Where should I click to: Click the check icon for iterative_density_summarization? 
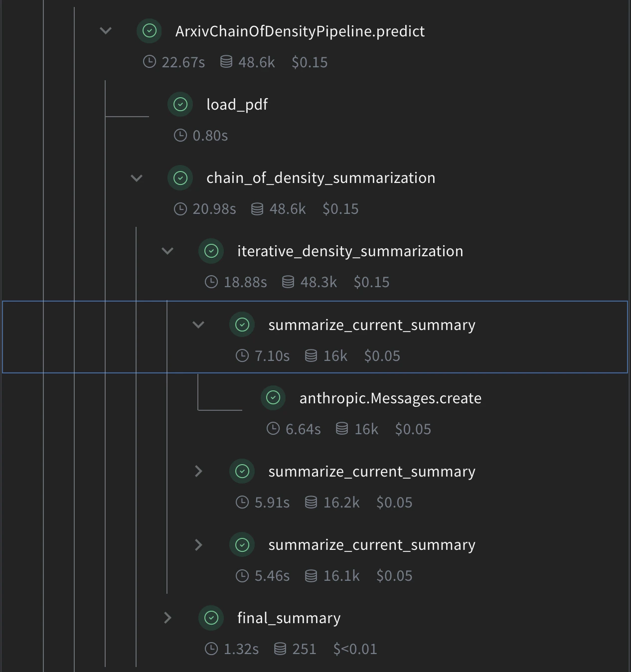tap(211, 251)
